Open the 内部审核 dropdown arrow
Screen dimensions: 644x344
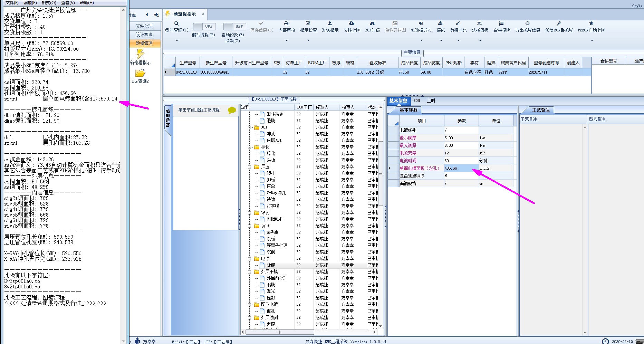pos(287,41)
